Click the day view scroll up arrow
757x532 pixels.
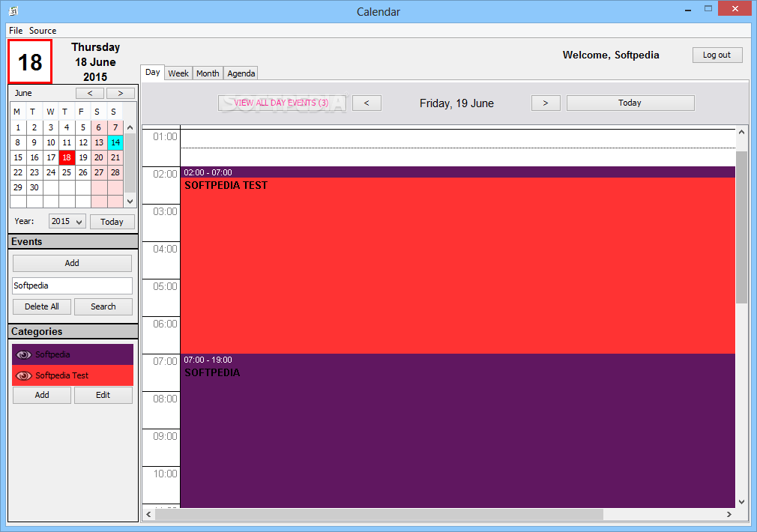click(x=741, y=132)
